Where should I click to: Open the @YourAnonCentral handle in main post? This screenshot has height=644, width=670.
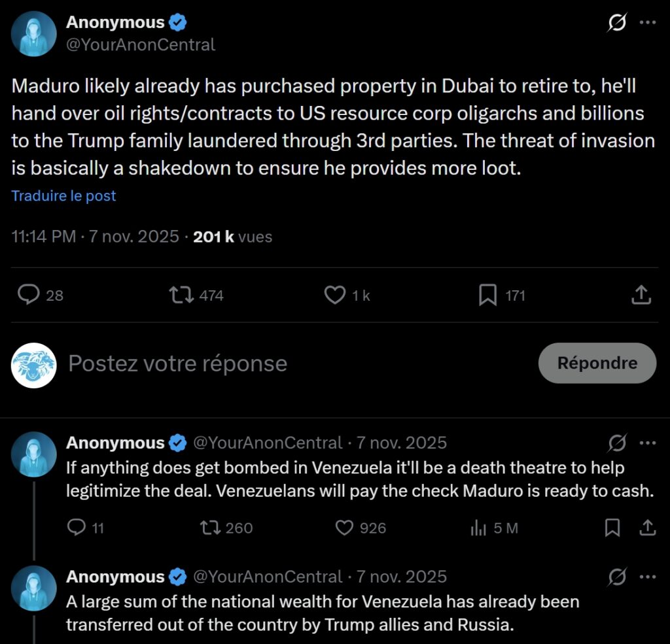[141, 44]
